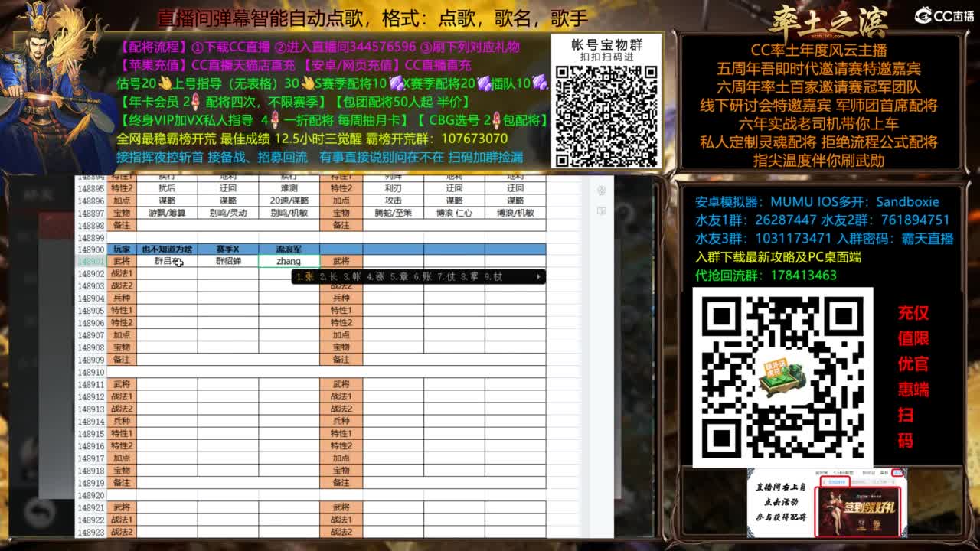Select candidate 1.张 from the input suggestion bar
The height and width of the screenshot is (551, 980).
[x=306, y=276]
